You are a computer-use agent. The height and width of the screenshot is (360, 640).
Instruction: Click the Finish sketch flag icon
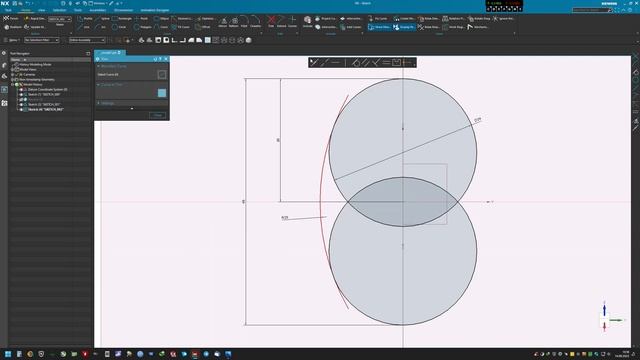(x=6, y=18)
